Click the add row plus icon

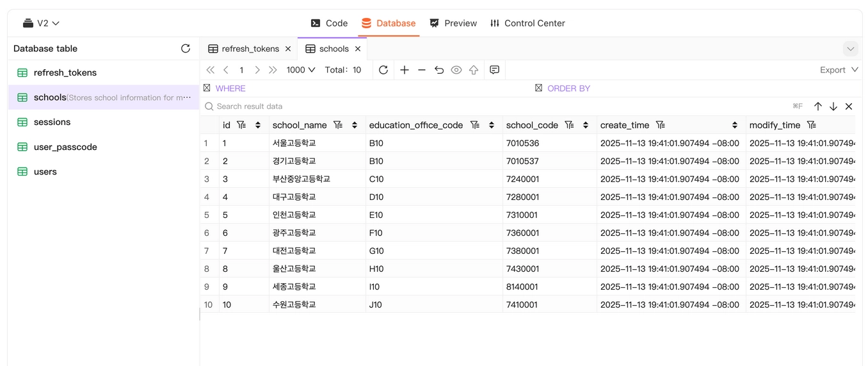click(x=405, y=70)
